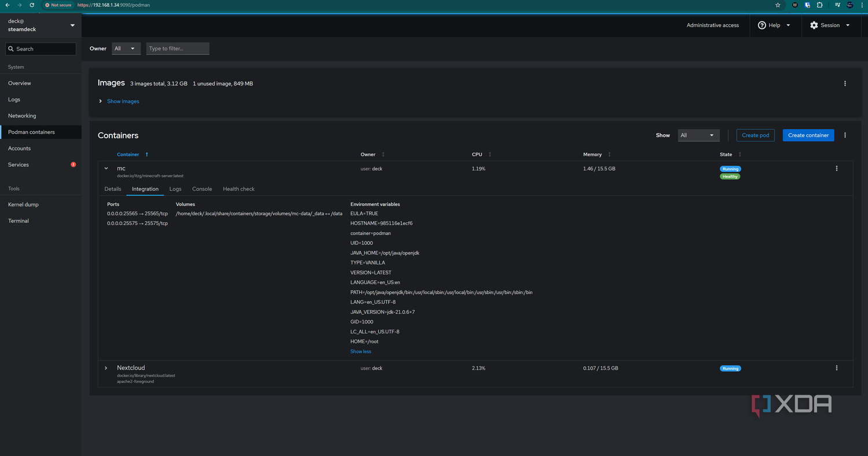Viewport: 868px width, 456px height.
Task: Collapse the mc container row
Action: pyautogui.click(x=106, y=168)
